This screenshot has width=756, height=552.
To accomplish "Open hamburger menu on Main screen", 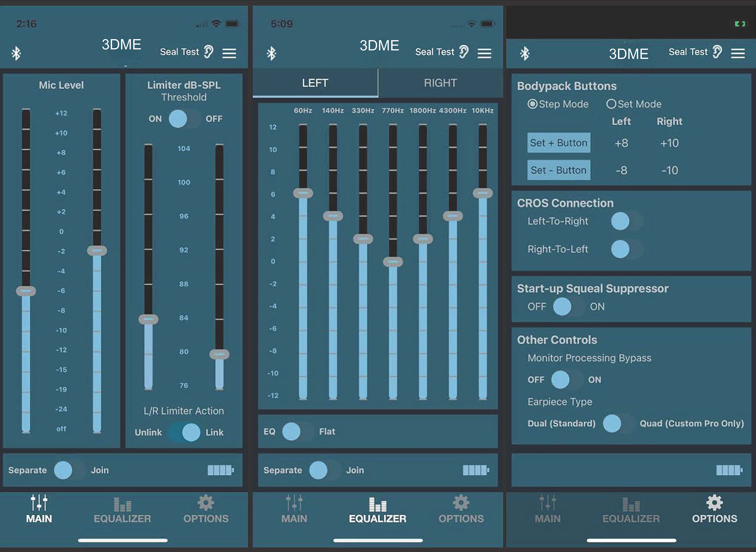I will [229, 53].
